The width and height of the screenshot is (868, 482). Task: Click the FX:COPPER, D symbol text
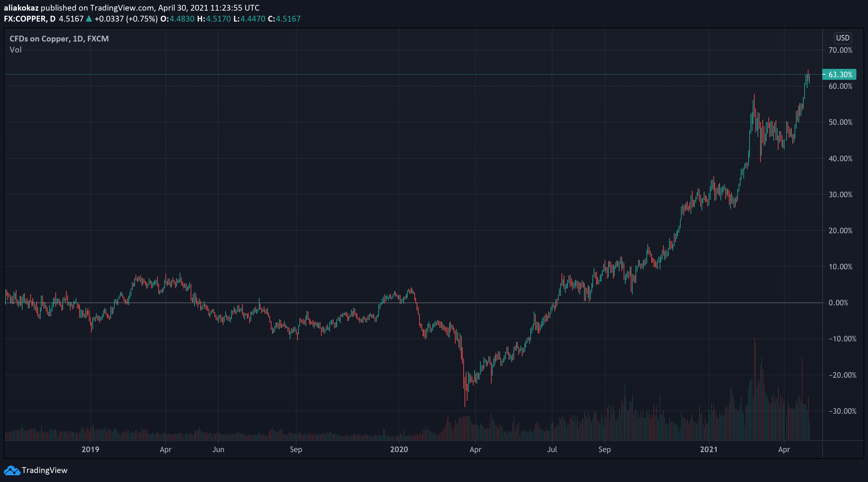(30, 19)
